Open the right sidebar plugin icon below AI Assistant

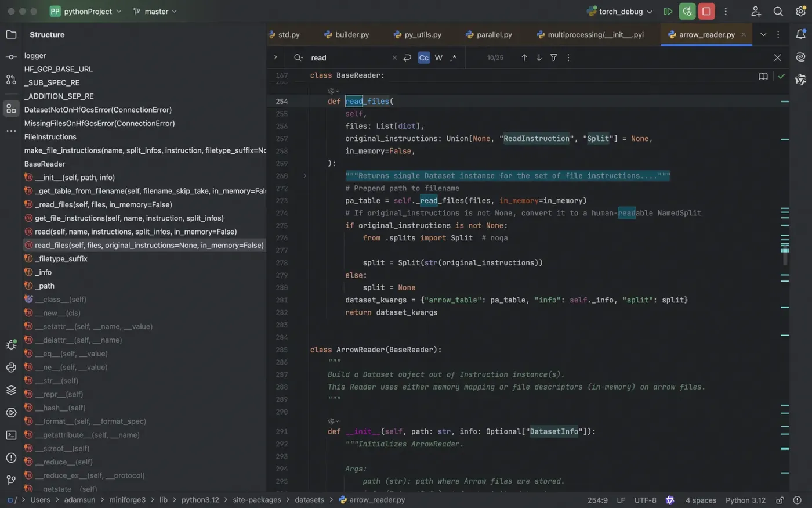click(x=801, y=80)
